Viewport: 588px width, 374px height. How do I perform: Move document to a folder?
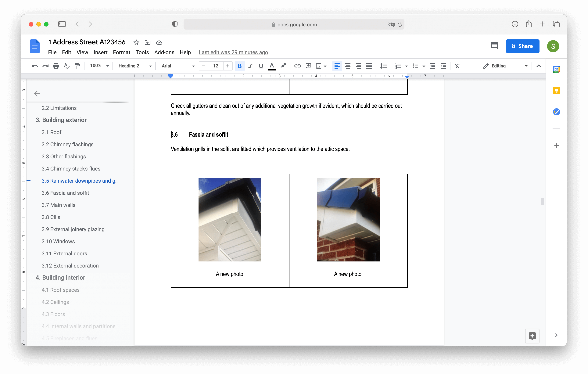click(148, 42)
